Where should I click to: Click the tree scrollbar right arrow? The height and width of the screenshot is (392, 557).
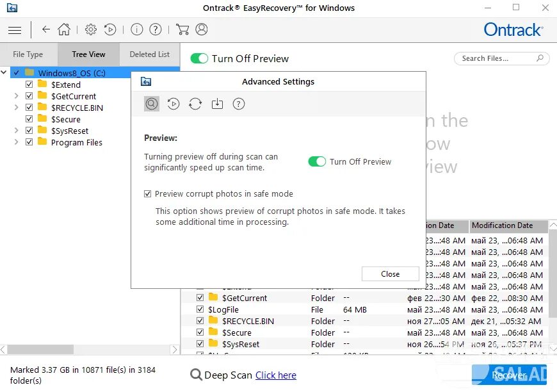point(174,349)
